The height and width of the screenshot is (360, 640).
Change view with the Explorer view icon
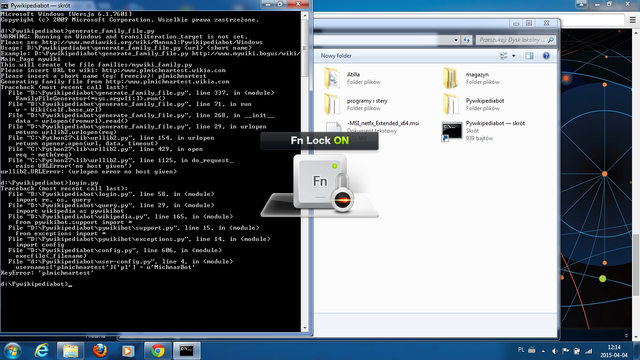coord(504,56)
